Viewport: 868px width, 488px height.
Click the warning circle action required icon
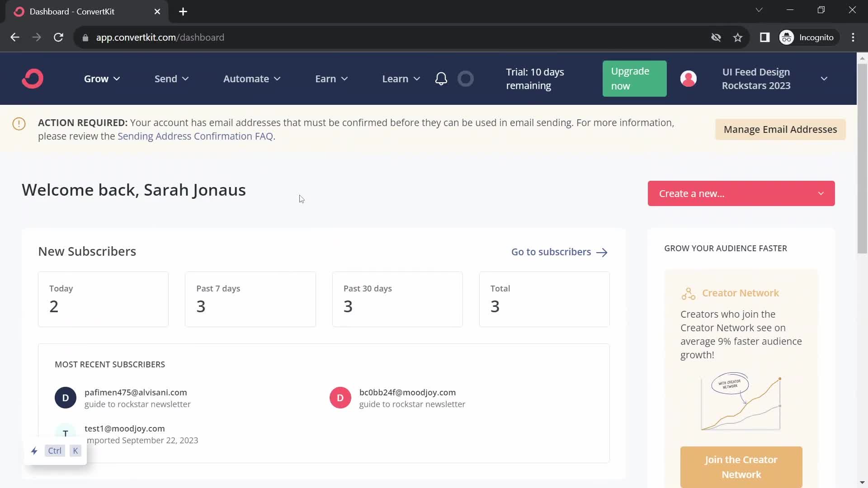(x=18, y=122)
